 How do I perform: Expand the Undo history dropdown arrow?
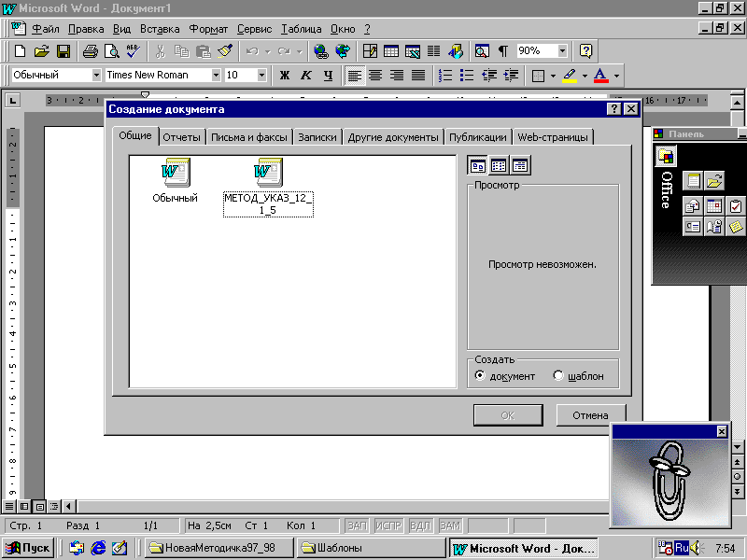pyautogui.click(x=267, y=51)
